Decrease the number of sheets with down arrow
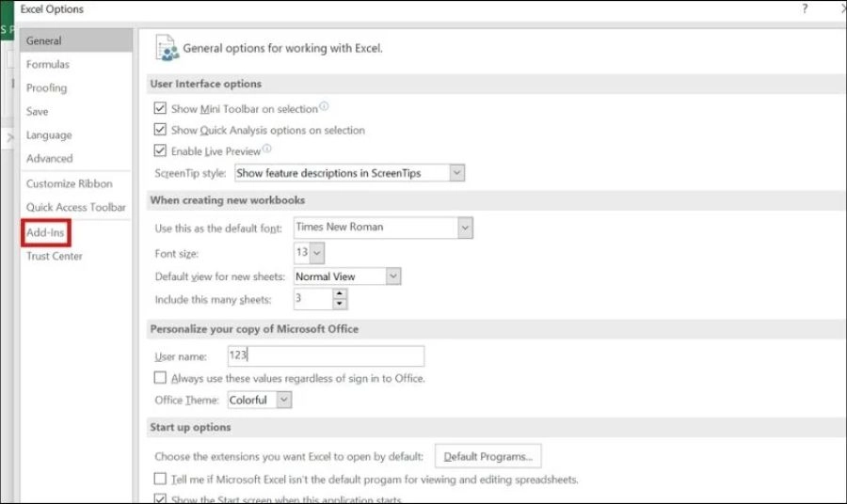 [339, 304]
